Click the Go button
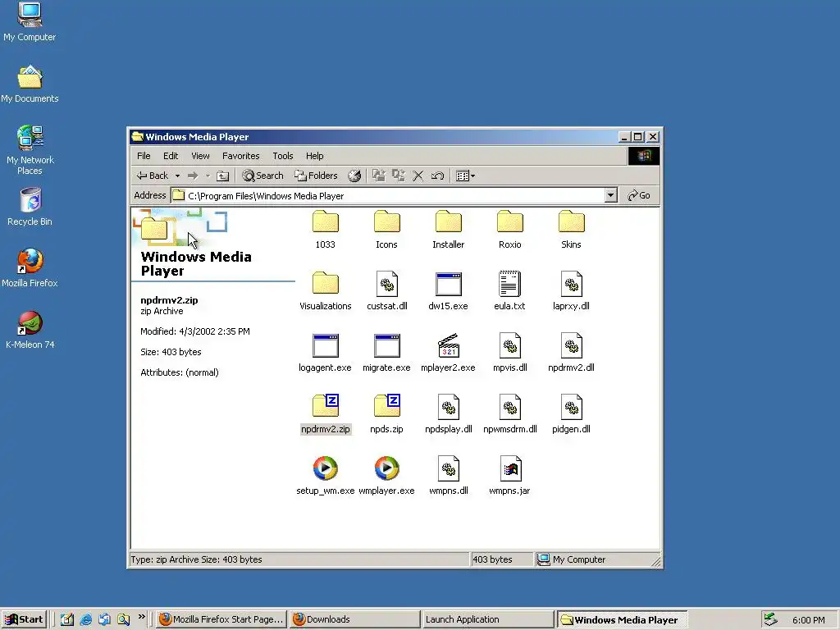 click(638, 195)
